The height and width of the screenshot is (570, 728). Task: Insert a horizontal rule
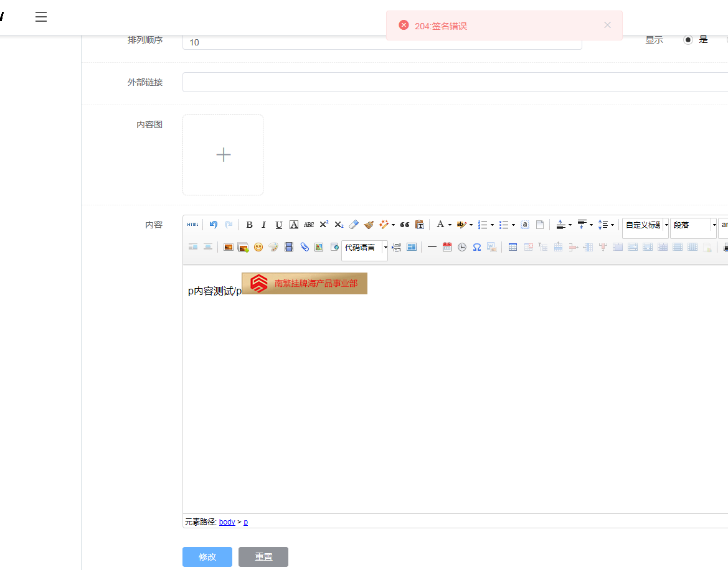[432, 247]
